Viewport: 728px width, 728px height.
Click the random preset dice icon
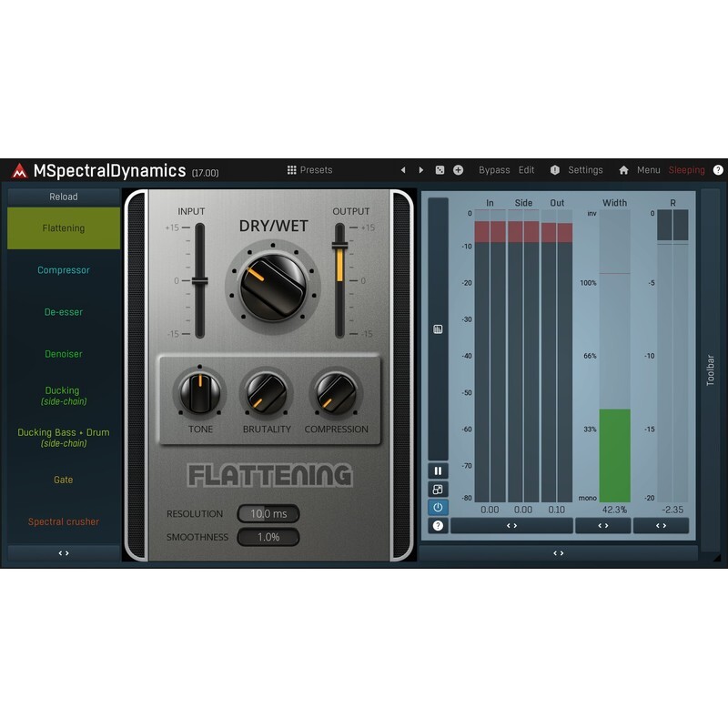click(x=440, y=170)
